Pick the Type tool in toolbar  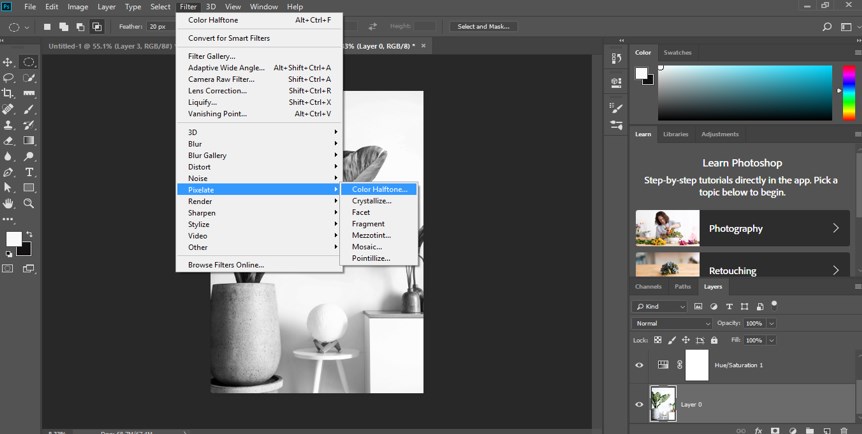click(29, 172)
